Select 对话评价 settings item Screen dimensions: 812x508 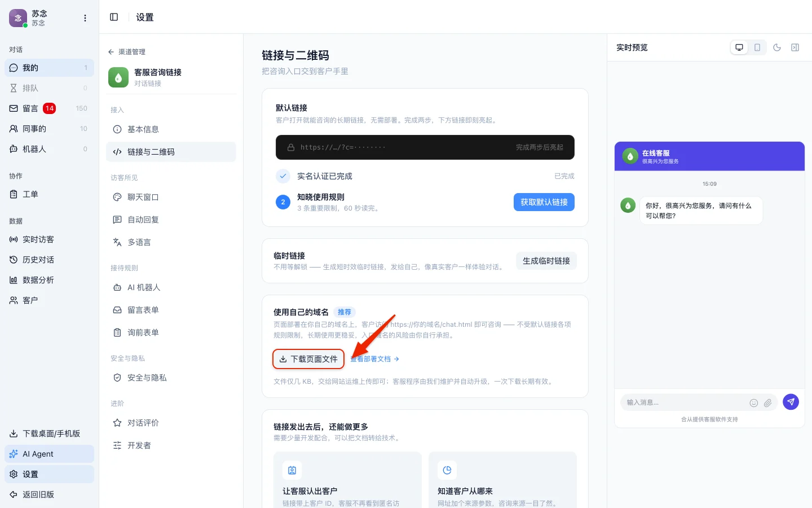(171, 423)
